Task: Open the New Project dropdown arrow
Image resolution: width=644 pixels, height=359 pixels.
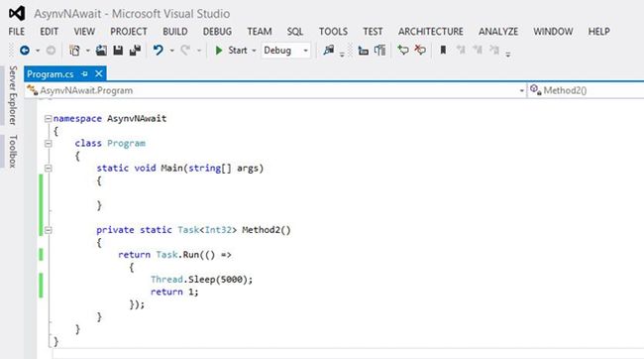Action: click(87, 51)
